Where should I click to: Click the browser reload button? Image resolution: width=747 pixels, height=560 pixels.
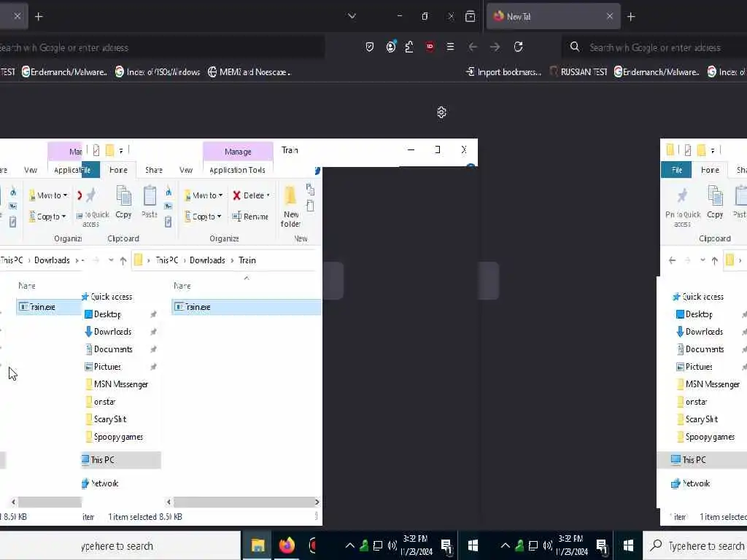[x=519, y=47]
